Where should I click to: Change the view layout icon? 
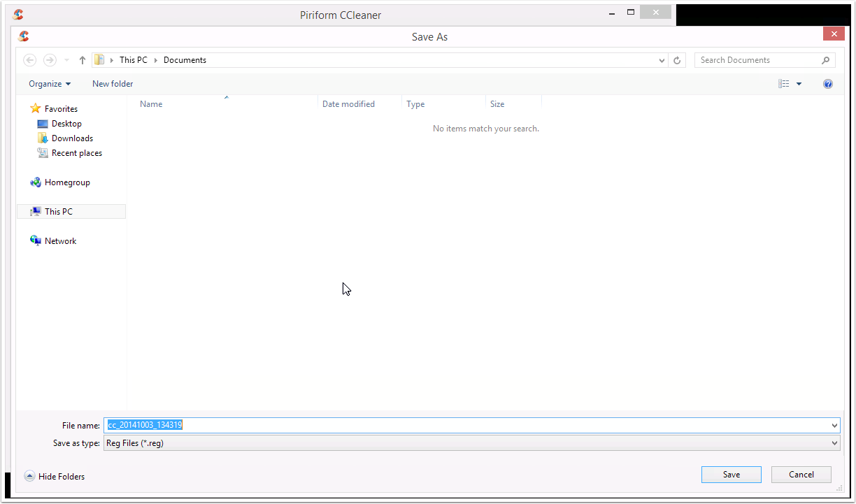(783, 84)
